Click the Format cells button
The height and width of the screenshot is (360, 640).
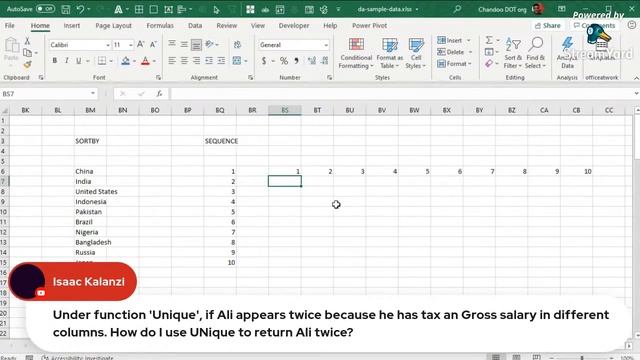pos(454,64)
